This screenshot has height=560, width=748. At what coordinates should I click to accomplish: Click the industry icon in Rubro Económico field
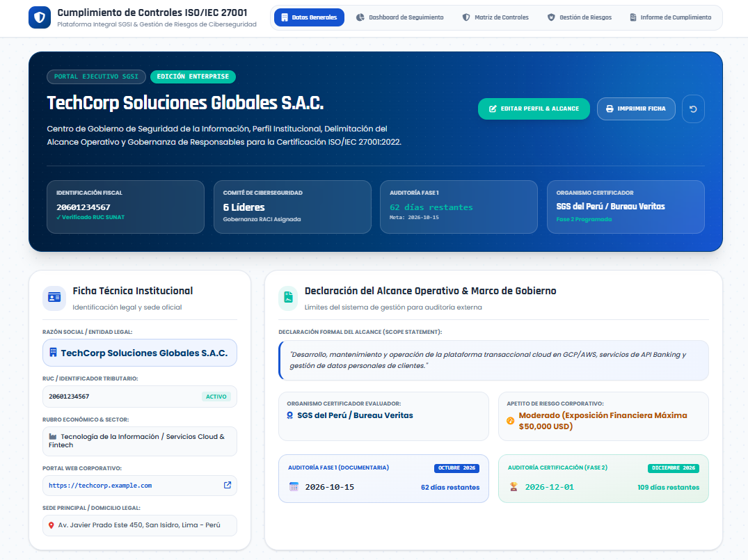[x=52, y=436]
